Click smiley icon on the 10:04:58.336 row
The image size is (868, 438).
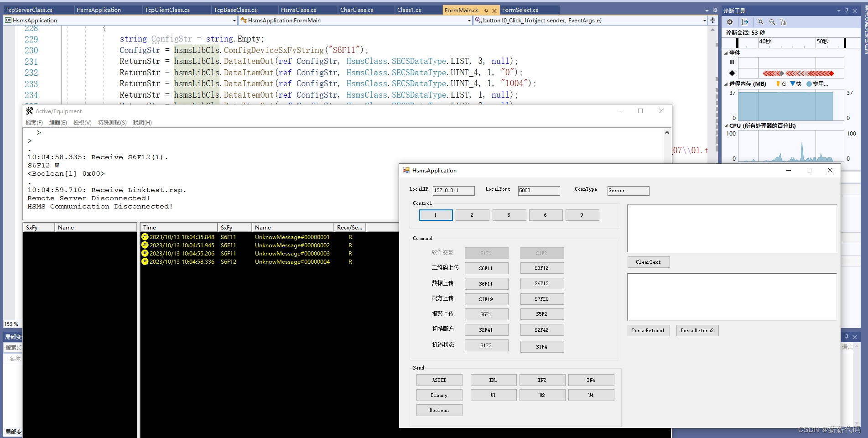click(x=145, y=261)
